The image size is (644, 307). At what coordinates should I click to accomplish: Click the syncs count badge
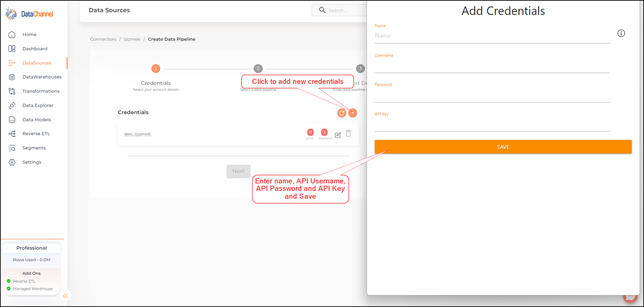[310, 132]
